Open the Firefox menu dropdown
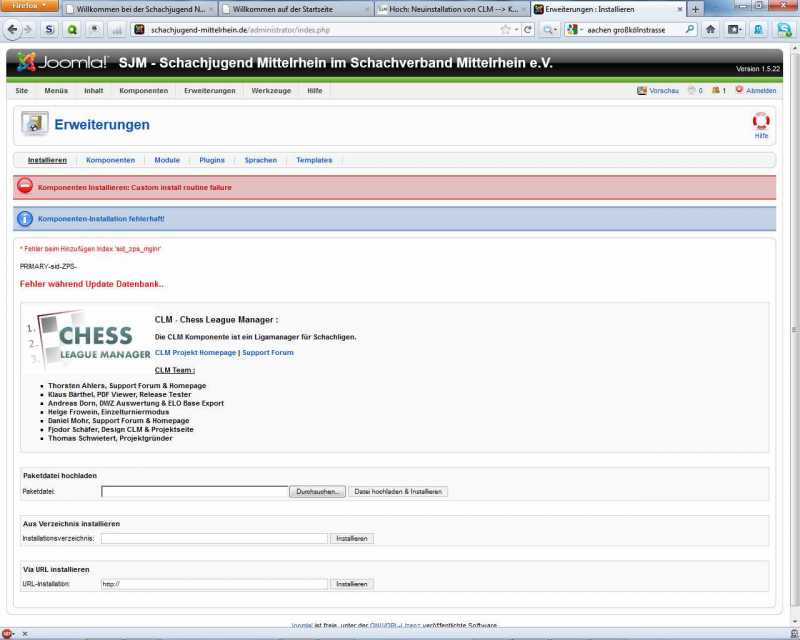 (27, 6)
